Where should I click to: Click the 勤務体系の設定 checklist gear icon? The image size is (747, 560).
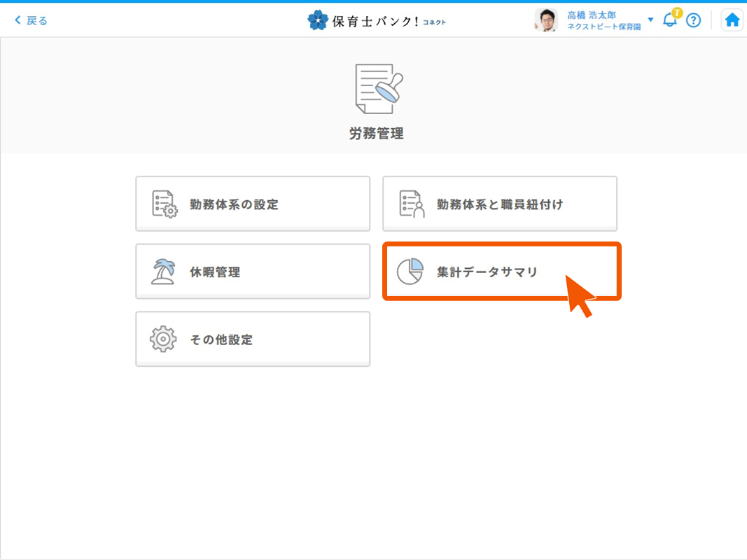165,204
